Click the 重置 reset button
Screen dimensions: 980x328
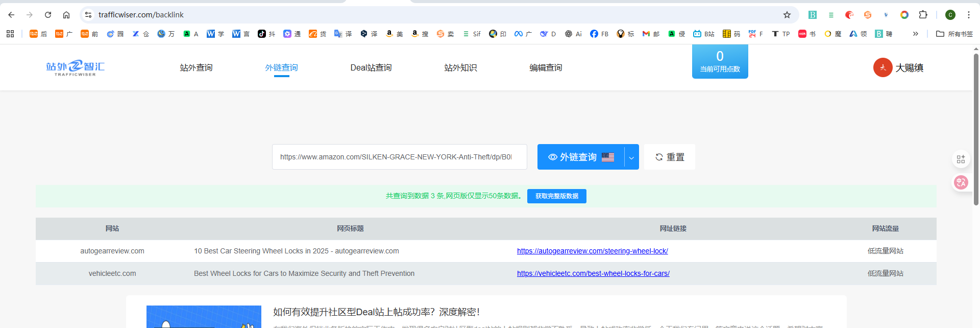pos(670,157)
